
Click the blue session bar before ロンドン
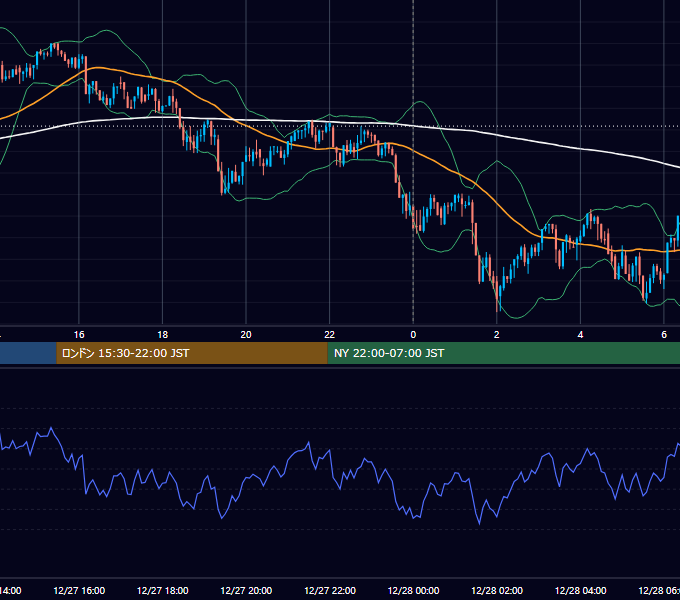(28, 353)
